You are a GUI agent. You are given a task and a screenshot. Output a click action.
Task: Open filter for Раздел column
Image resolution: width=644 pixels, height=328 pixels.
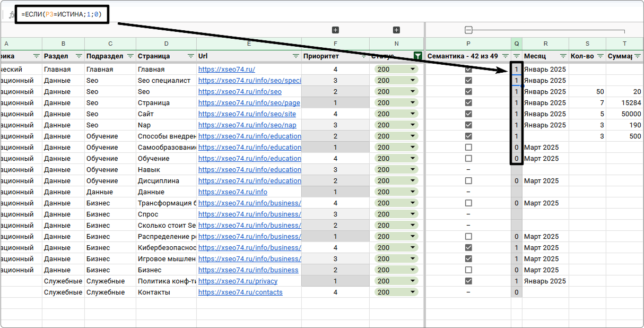click(x=79, y=56)
